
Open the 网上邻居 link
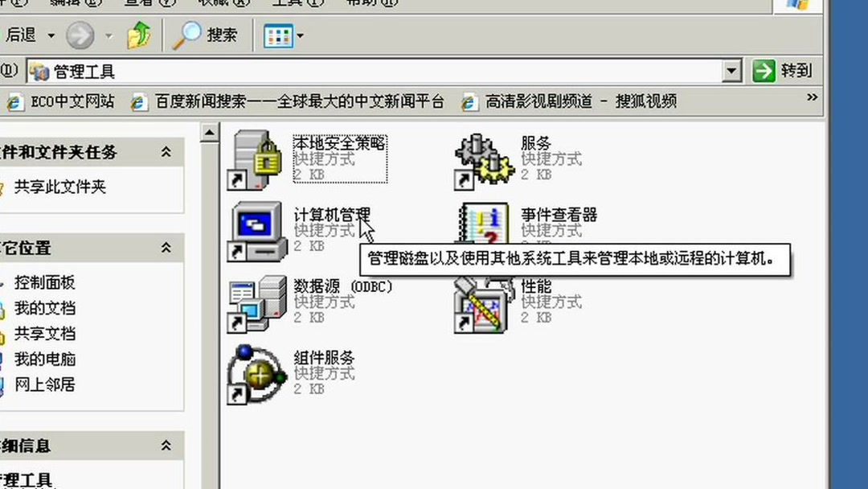pos(44,384)
